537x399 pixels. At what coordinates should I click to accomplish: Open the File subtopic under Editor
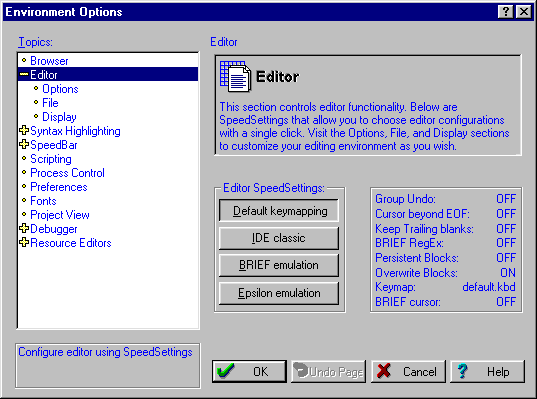[x=50, y=103]
